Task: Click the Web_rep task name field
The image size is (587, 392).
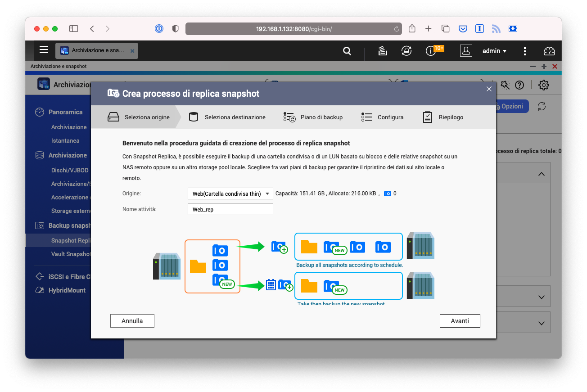Action: point(230,209)
